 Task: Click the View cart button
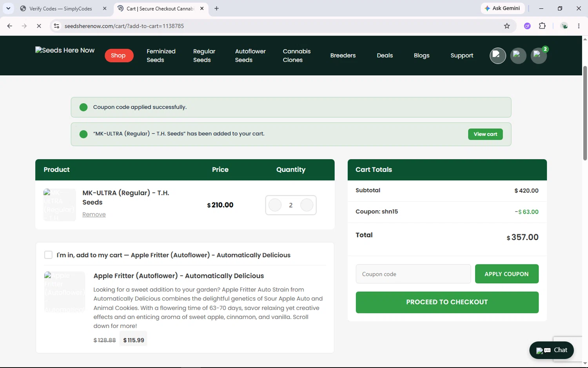coord(485,134)
